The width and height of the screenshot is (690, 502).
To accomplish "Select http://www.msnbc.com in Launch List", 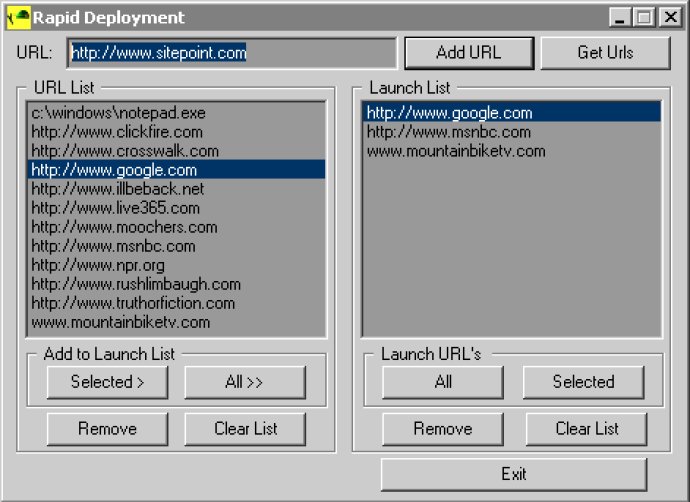I will tap(511, 132).
